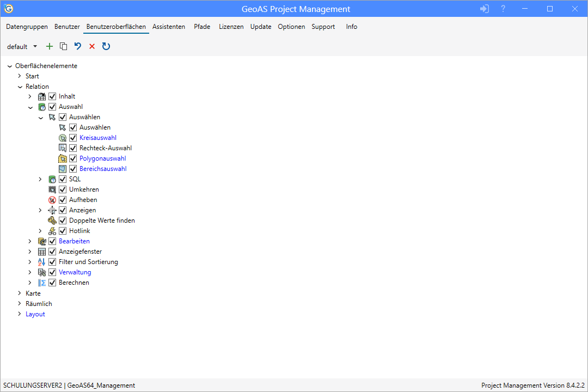Open the Lizenzen tab
Screen dimensions: 588x392
pyautogui.click(x=231, y=27)
